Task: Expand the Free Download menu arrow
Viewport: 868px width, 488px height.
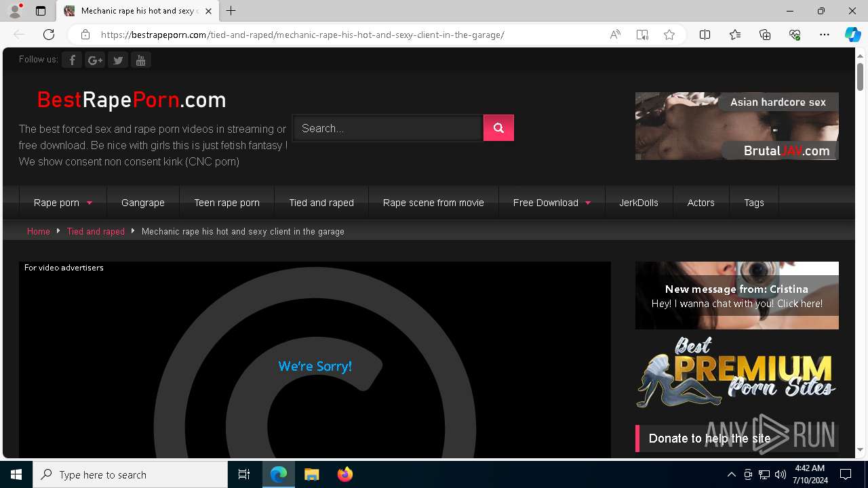Action: point(588,203)
